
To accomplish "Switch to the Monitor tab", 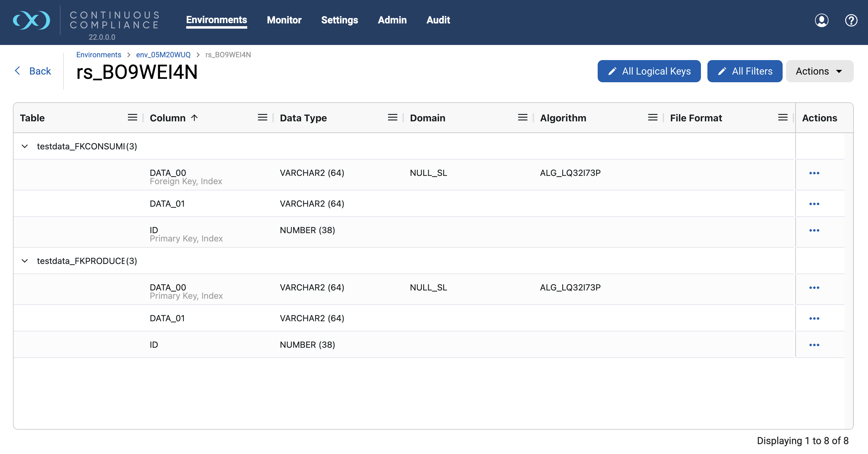I will (284, 20).
